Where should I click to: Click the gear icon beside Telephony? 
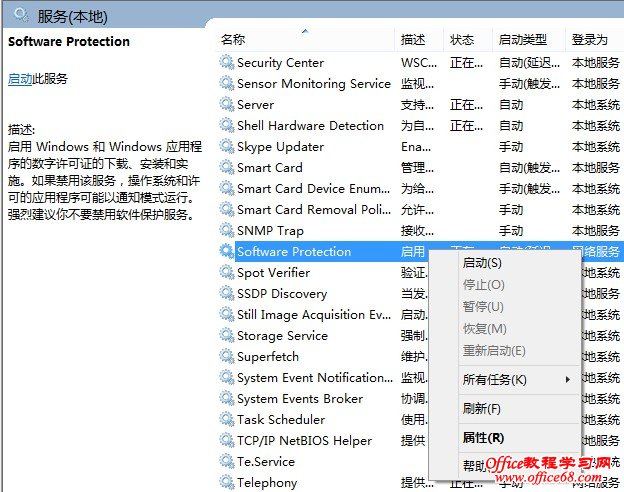click(226, 482)
